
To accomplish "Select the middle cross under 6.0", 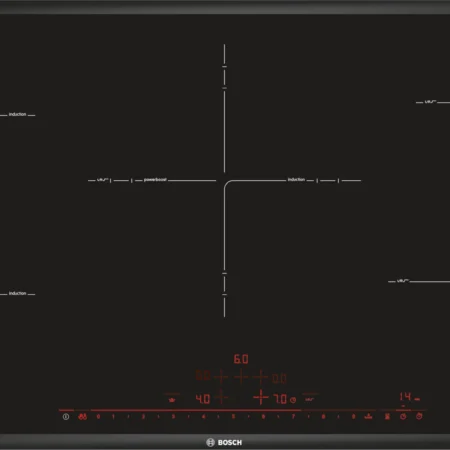I will click(241, 377).
